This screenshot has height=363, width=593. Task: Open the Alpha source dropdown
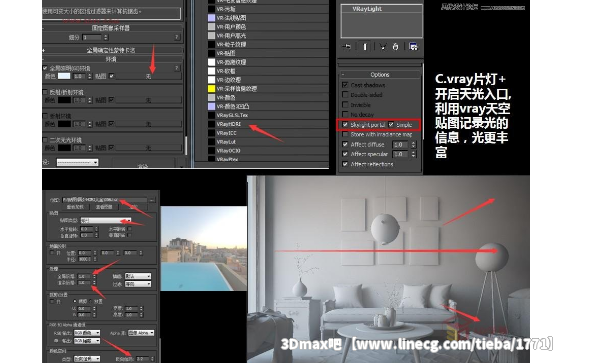point(141,333)
